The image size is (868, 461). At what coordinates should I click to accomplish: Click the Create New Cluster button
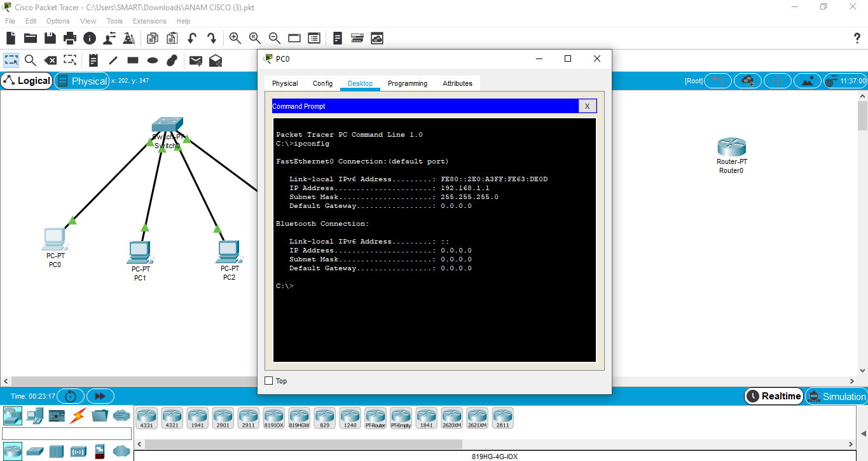(748, 81)
